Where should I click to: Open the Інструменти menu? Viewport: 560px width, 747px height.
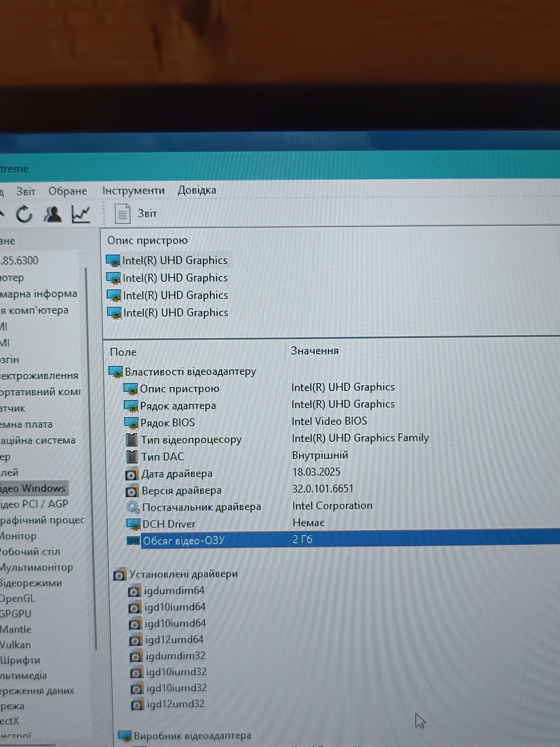(133, 190)
